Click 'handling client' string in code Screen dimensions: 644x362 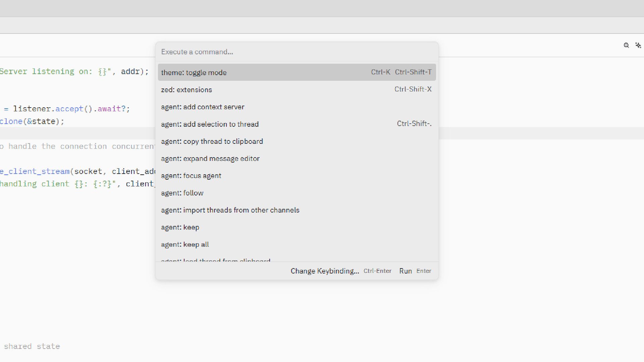point(35,184)
